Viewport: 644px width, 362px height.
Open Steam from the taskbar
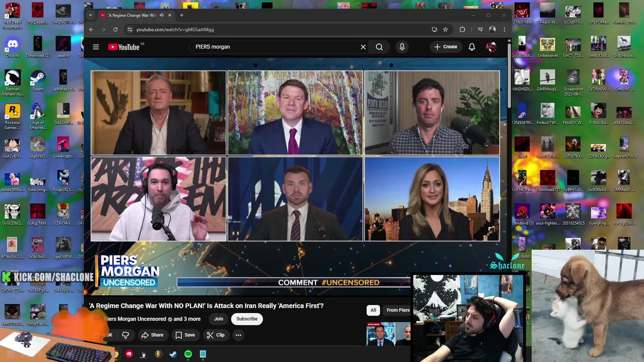[x=173, y=354]
